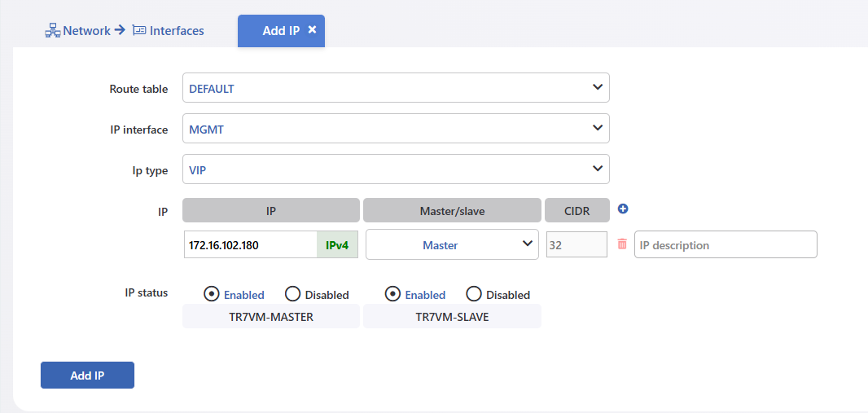Screen dimensions: 868x413
Task: Click the Add IP submit button
Action: [87, 376]
